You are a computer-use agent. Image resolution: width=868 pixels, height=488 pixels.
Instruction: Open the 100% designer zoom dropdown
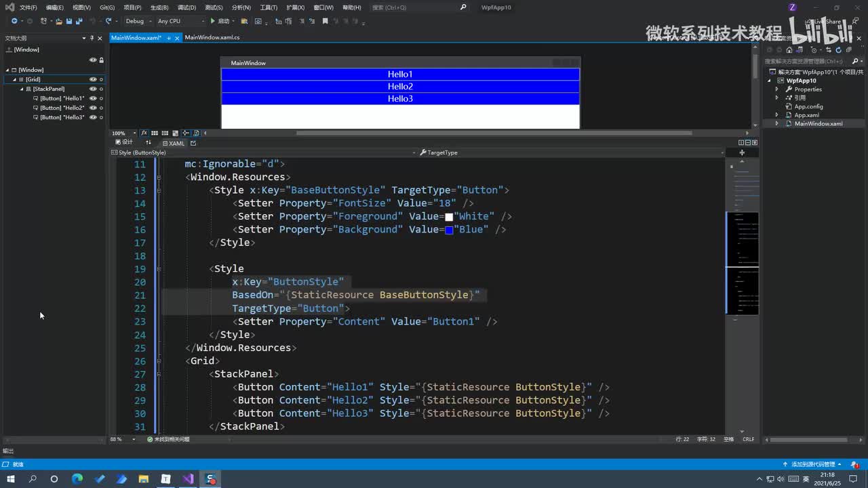(123, 133)
